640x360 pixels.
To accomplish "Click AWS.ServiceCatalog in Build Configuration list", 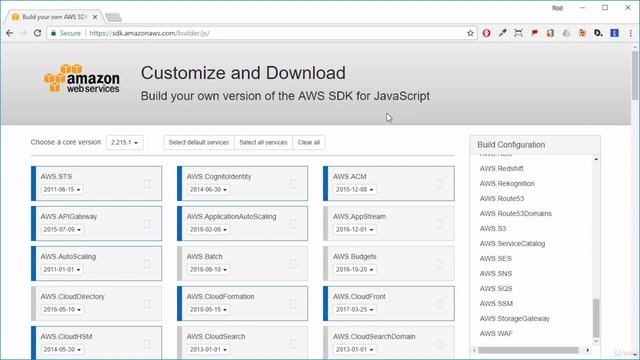I will click(512, 244).
